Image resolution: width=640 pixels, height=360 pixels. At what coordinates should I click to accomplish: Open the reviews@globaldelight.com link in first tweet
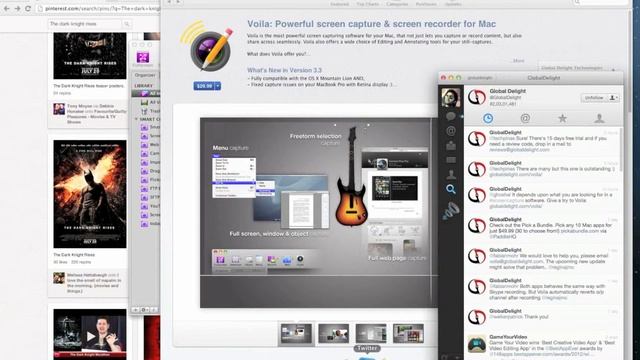click(519, 150)
